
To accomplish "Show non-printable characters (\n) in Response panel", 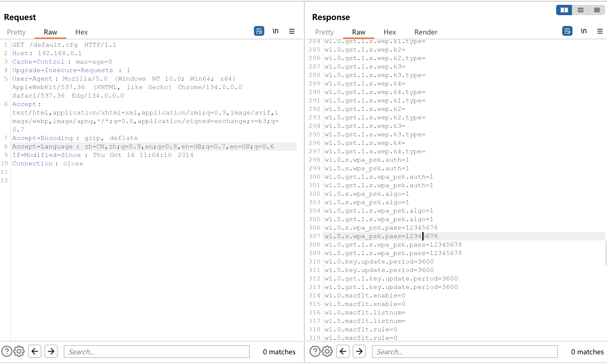I will pos(583,31).
